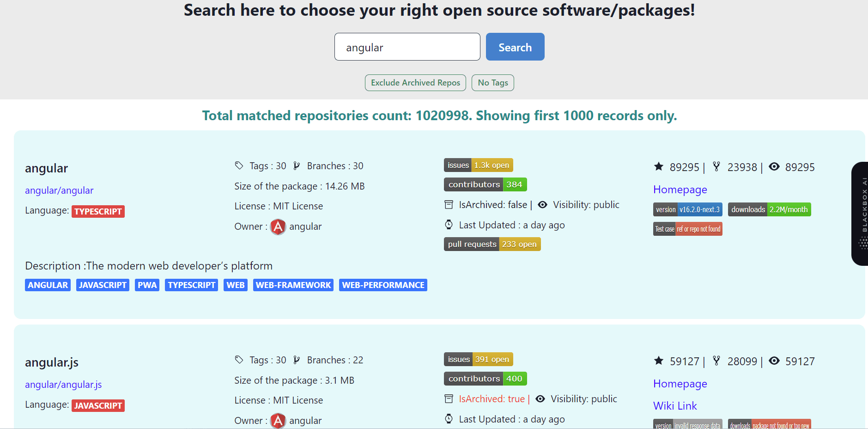Click the clock icon in angular card's Last Updated
The width and height of the screenshot is (868, 429).
449,225
